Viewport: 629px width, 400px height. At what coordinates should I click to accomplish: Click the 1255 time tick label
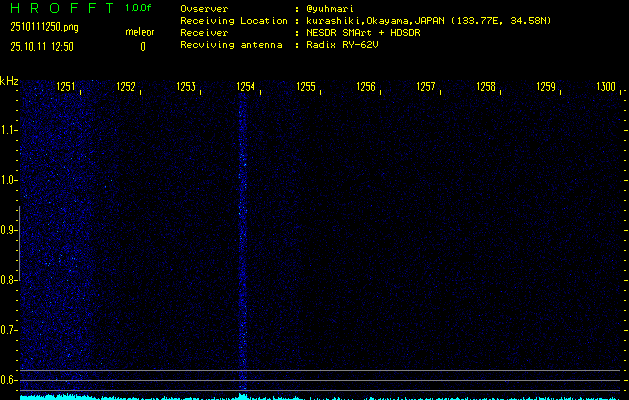coord(306,88)
